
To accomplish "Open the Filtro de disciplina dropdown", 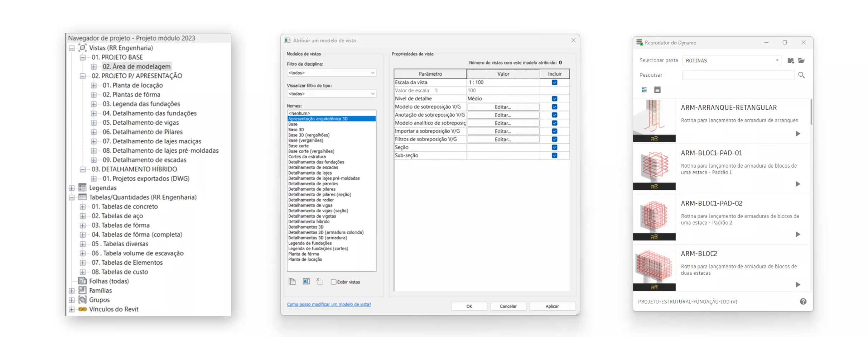I will pyautogui.click(x=373, y=72).
